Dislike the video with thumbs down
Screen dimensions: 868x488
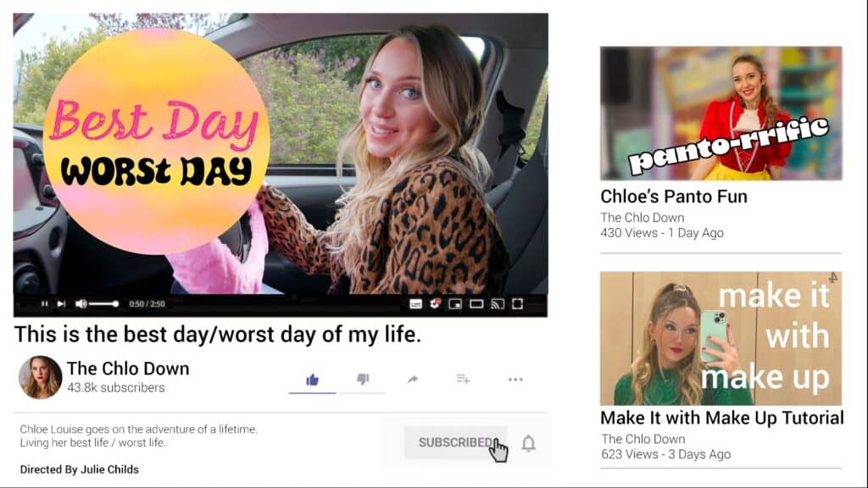point(363,379)
